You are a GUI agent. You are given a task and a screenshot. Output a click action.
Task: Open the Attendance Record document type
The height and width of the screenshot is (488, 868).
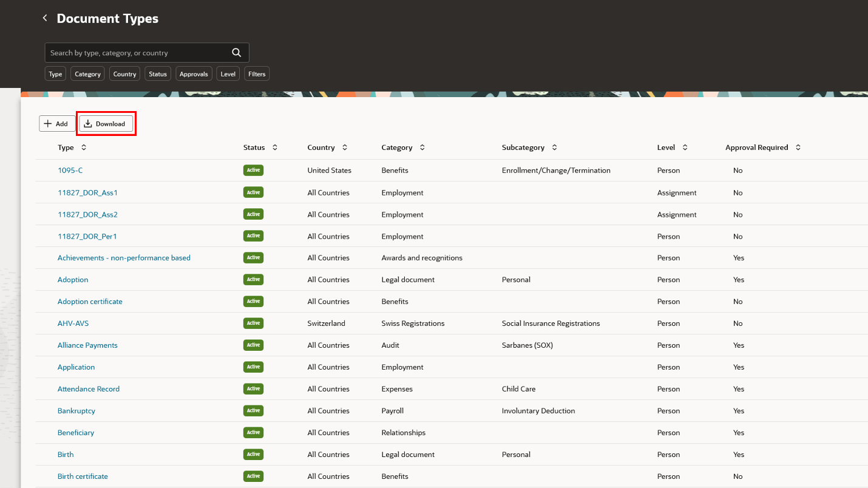[x=89, y=389]
